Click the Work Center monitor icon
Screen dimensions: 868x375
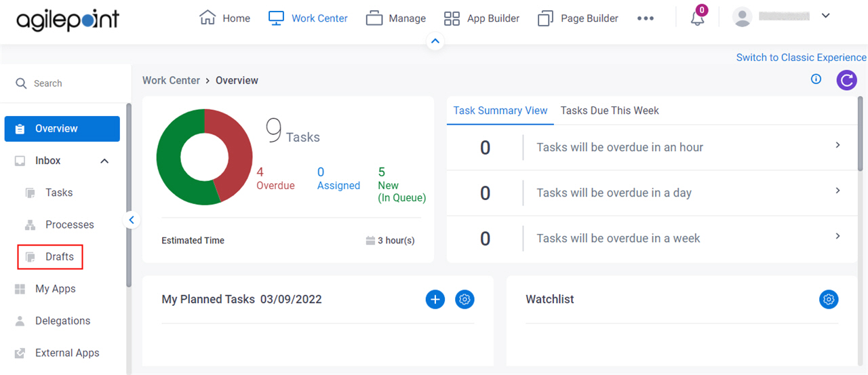point(276,18)
